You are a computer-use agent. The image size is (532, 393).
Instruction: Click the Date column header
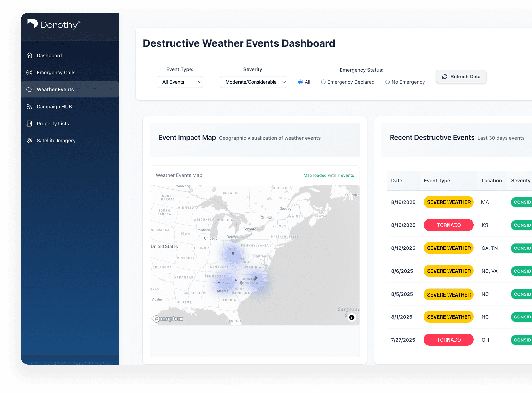tap(396, 180)
